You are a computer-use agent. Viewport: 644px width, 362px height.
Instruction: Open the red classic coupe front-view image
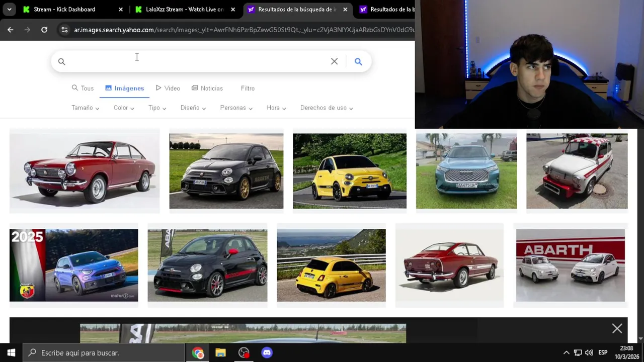coord(85,171)
